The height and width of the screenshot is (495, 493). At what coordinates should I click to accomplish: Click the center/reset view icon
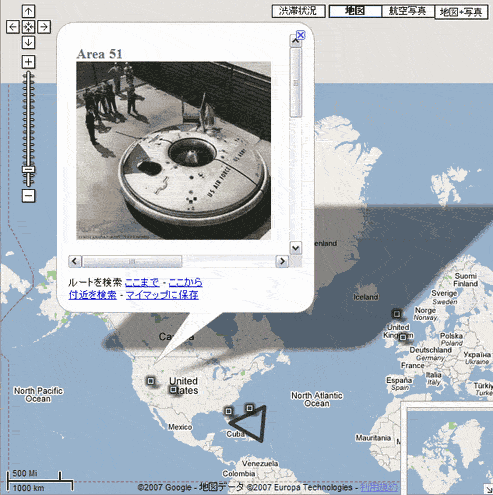[28, 27]
